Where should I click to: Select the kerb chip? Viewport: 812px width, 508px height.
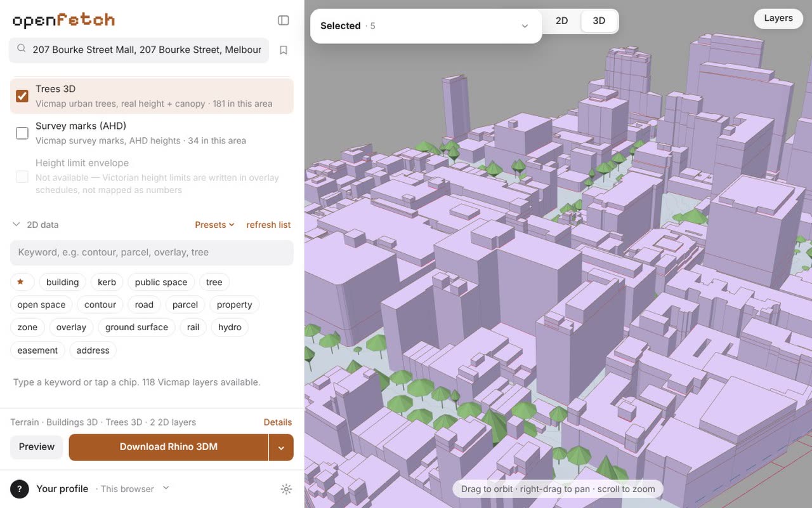(x=107, y=282)
